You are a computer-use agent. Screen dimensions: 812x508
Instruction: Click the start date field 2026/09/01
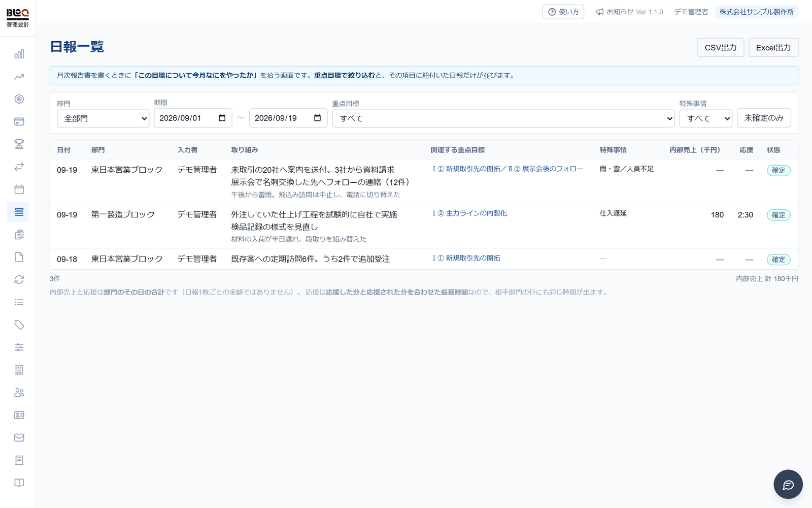pyautogui.click(x=193, y=118)
